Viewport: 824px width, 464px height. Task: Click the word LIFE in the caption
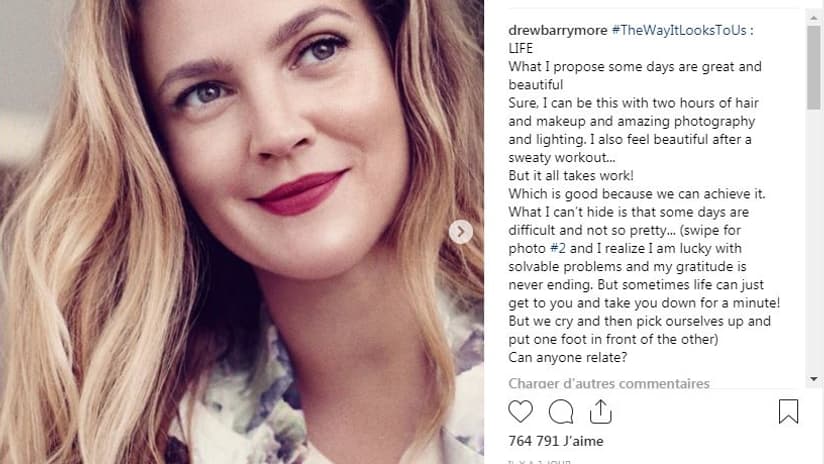coord(523,49)
